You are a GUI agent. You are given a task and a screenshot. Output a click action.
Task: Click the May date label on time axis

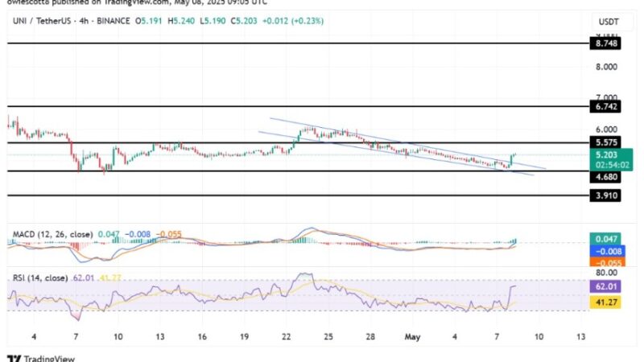(412, 337)
